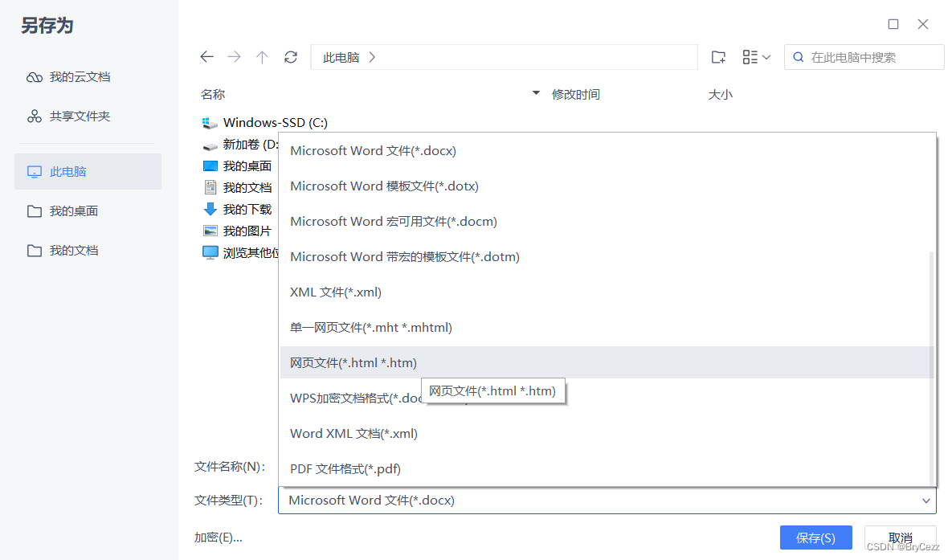Open the 新加卷 (D:) drive

(240, 145)
